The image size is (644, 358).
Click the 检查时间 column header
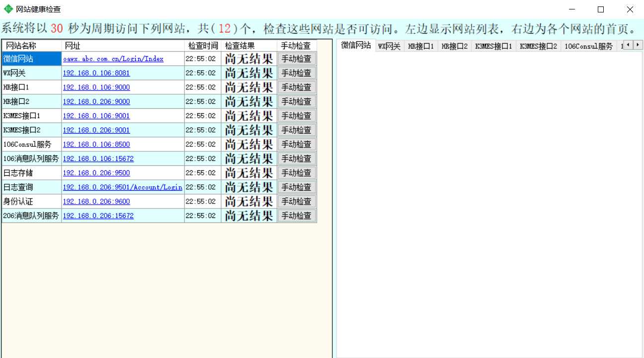point(203,46)
